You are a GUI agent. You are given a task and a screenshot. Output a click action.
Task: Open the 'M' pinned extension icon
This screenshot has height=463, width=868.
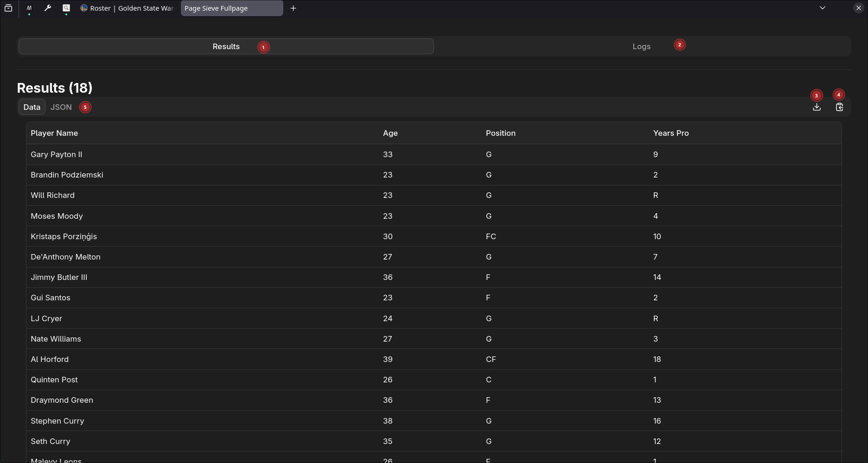29,8
